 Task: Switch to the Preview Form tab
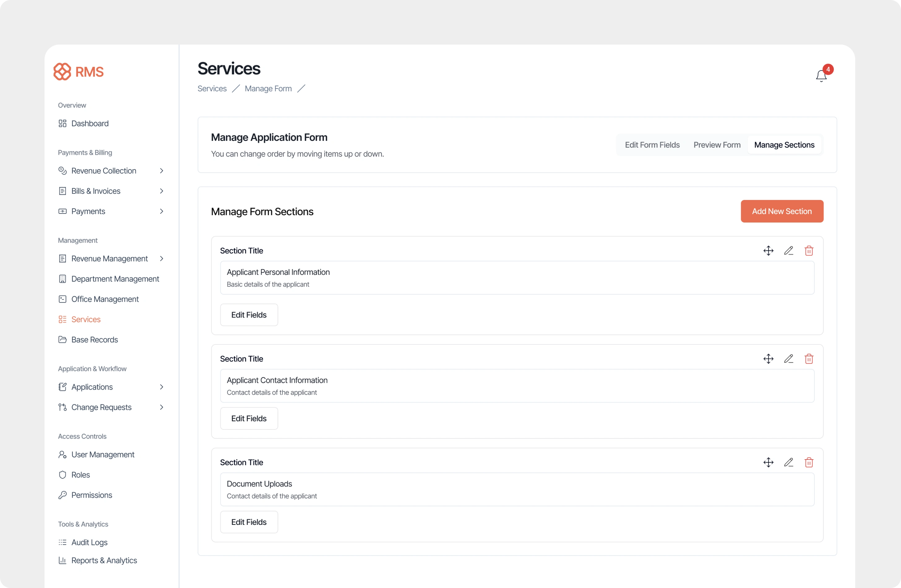click(717, 145)
